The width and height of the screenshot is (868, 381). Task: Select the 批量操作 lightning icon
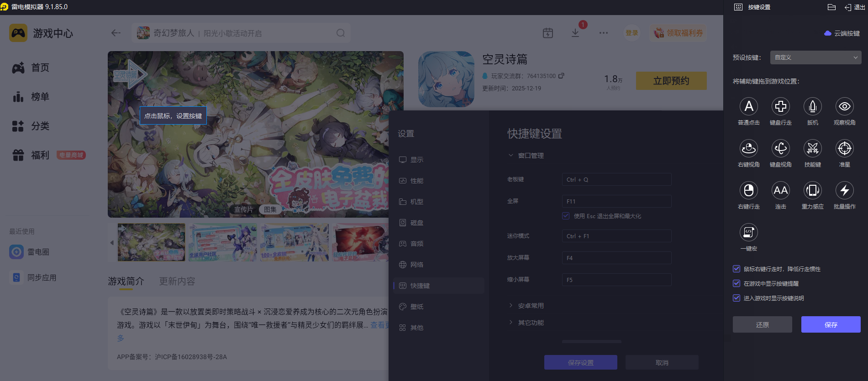coord(845,190)
